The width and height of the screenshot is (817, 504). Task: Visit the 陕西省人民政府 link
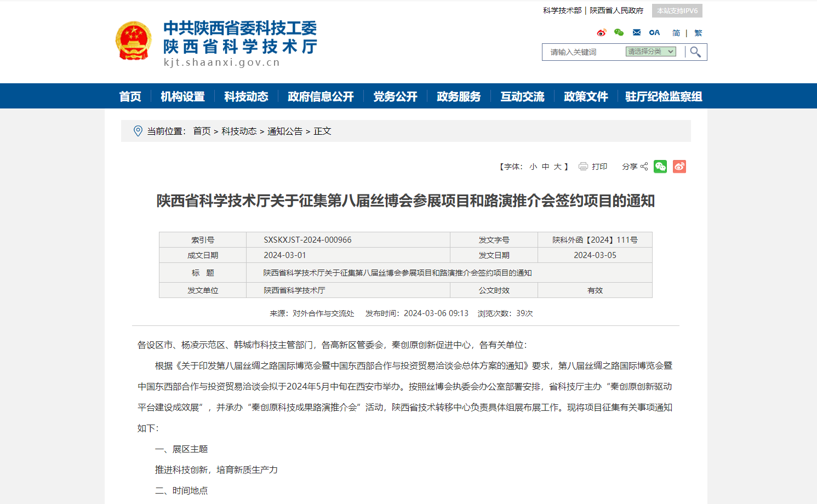pyautogui.click(x=616, y=10)
